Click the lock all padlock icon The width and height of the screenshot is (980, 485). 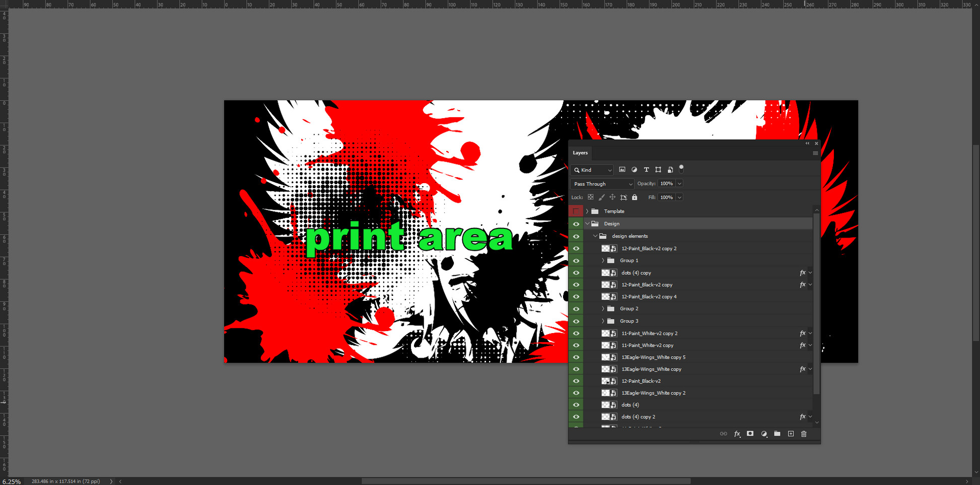(635, 198)
